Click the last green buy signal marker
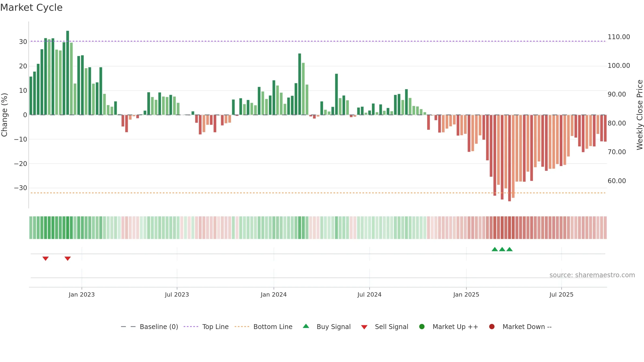Screen dimensions: 644x362 [510, 249]
